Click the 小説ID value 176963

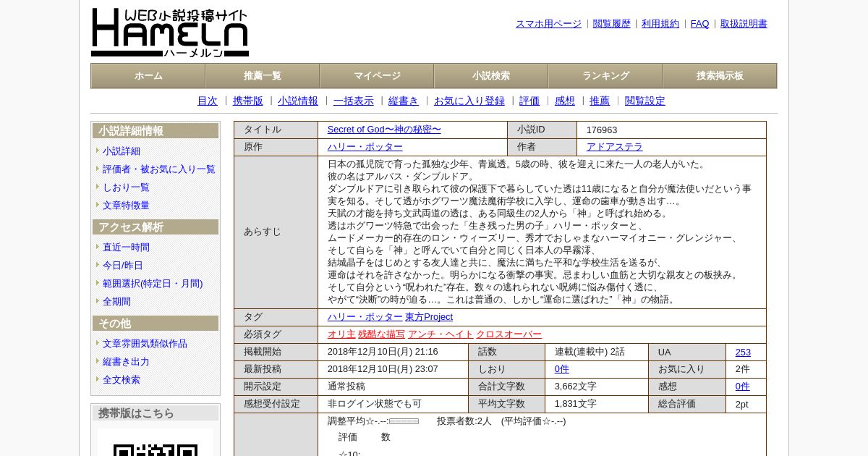coord(602,130)
